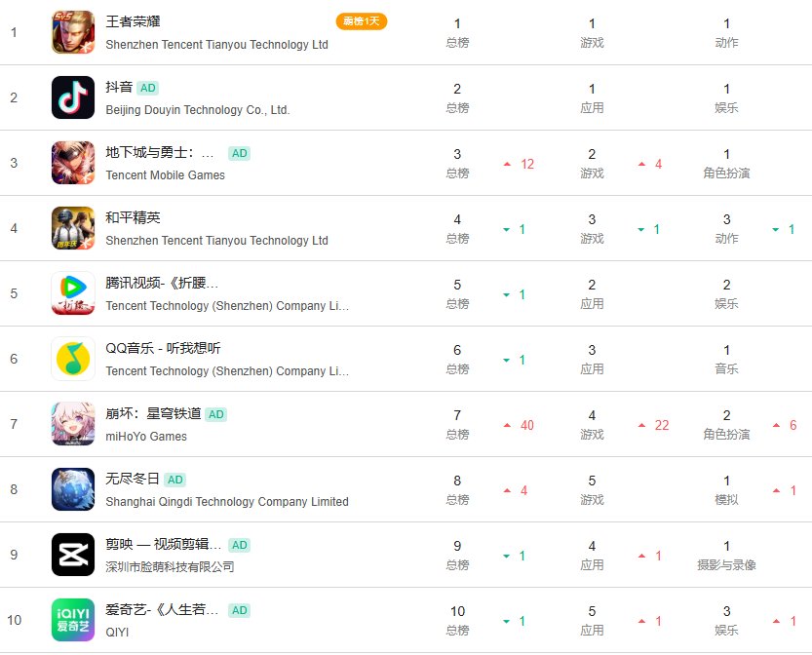Click the 和平精英 game icon
812x655 pixels.
pyautogui.click(x=73, y=228)
